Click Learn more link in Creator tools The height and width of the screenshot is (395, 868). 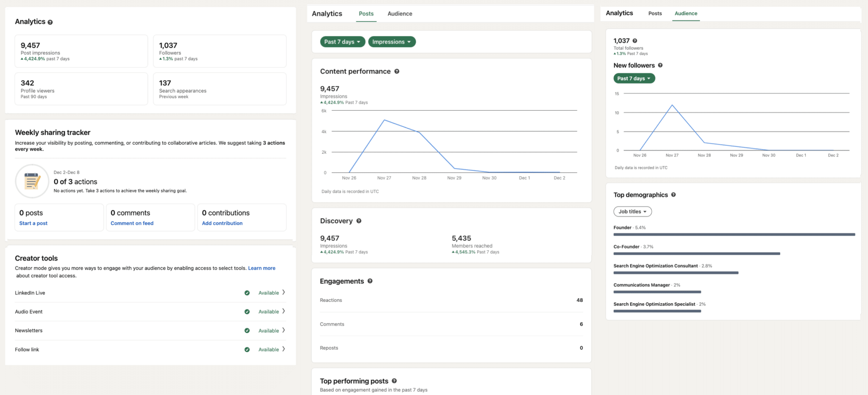tap(262, 268)
